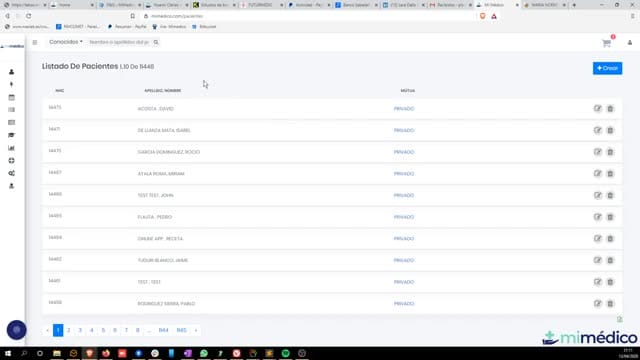Open the user profile icon top right

pyautogui.click(x=630, y=42)
